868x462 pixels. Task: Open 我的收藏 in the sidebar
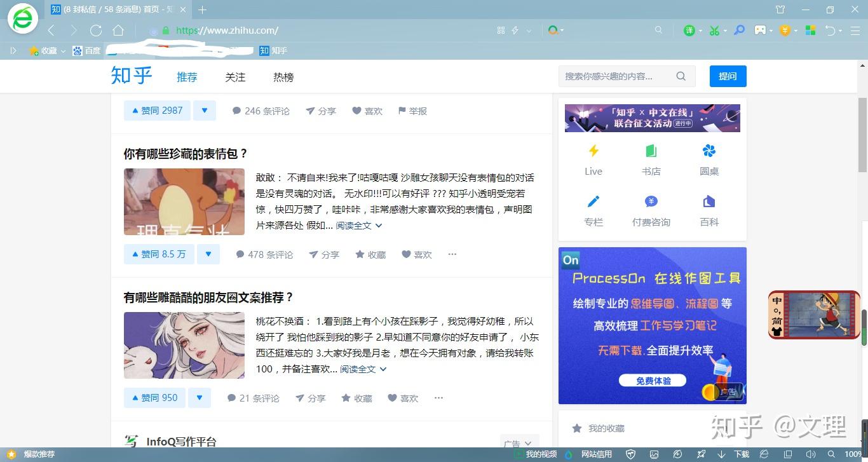[x=599, y=428]
